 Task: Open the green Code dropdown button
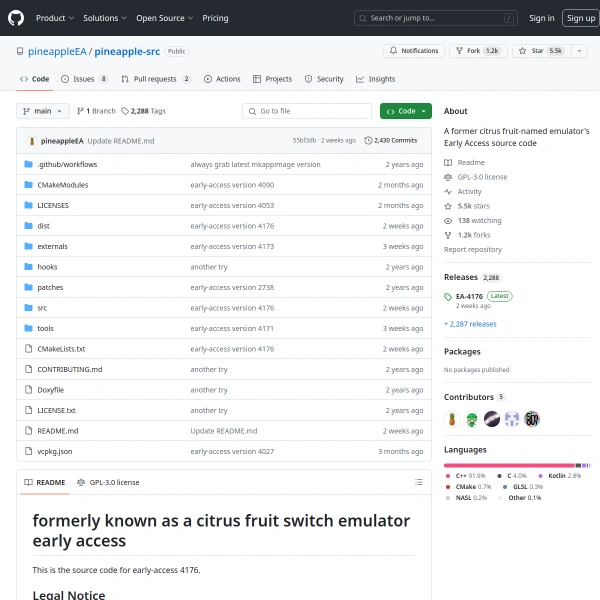point(406,111)
